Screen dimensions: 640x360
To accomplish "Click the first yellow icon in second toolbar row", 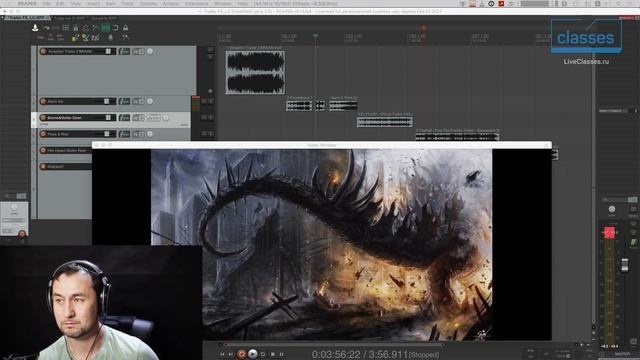I will click(76, 38).
